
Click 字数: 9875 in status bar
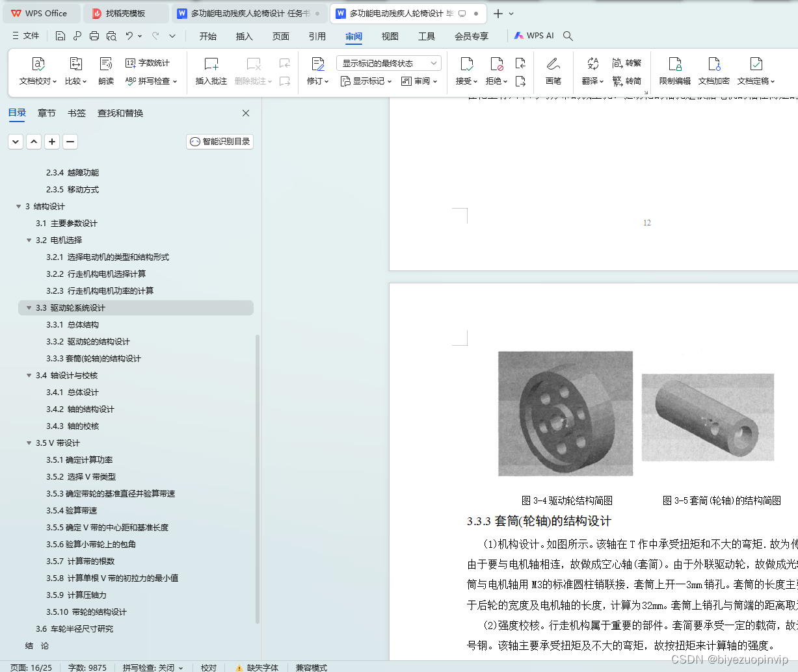coord(87,667)
